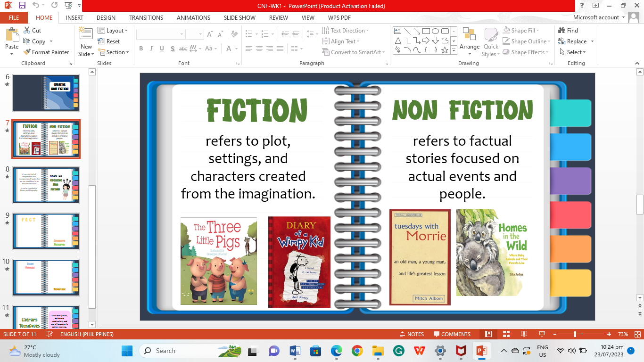
Task: Switch to Slide Sorter view
Action: (506, 334)
